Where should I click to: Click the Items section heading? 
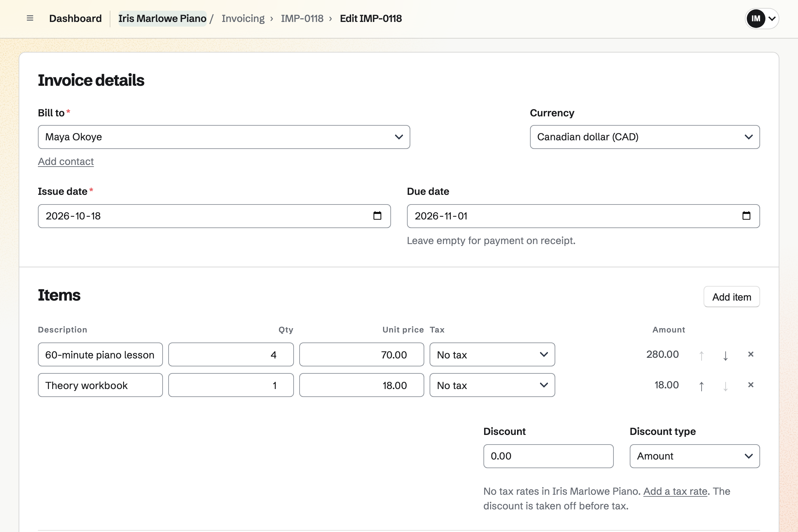tap(59, 295)
